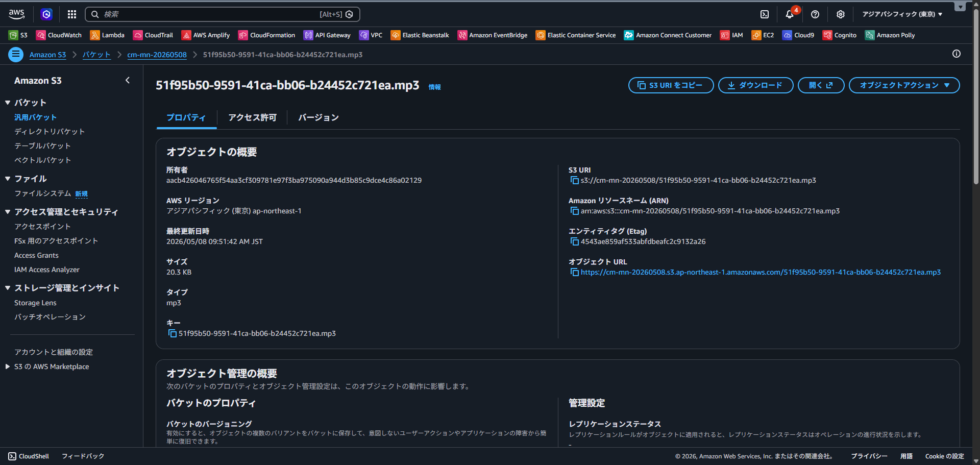Open CloudTrail favorite shortcut
980x465 pixels.
click(x=153, y=35)
